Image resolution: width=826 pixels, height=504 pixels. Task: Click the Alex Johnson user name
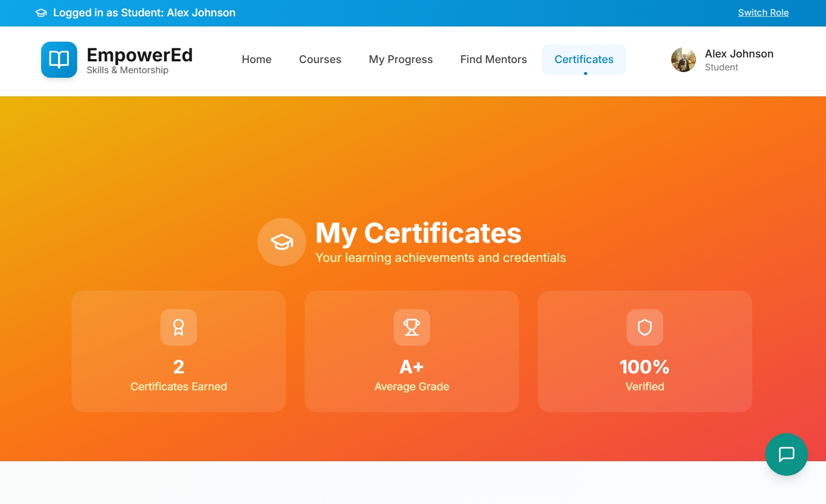tap(739, 53)
